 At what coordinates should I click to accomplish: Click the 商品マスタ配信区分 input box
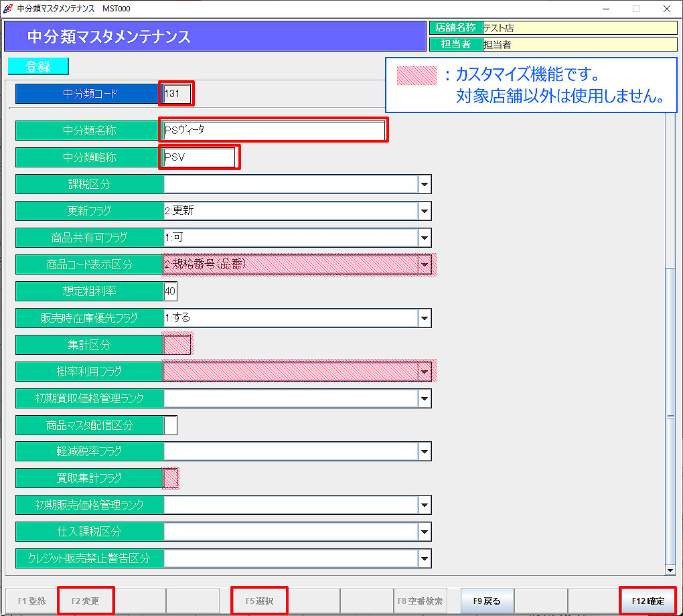(x=170, y=425)
